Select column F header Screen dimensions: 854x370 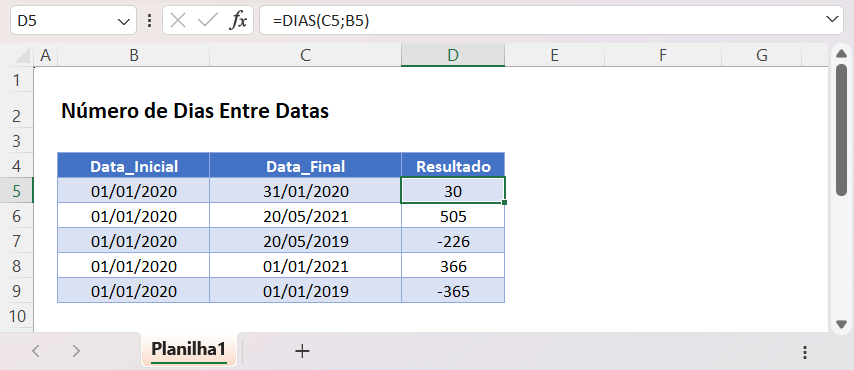[663, 55]
